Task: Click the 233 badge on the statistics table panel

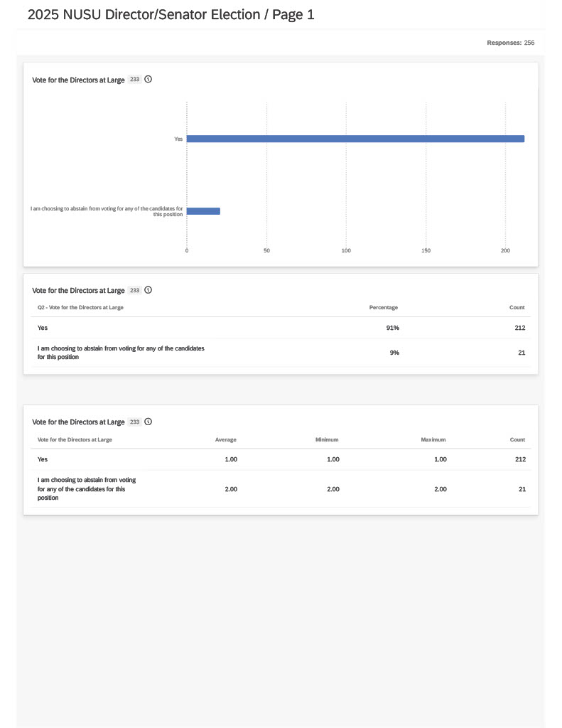Action: click(x=134, y=422)
